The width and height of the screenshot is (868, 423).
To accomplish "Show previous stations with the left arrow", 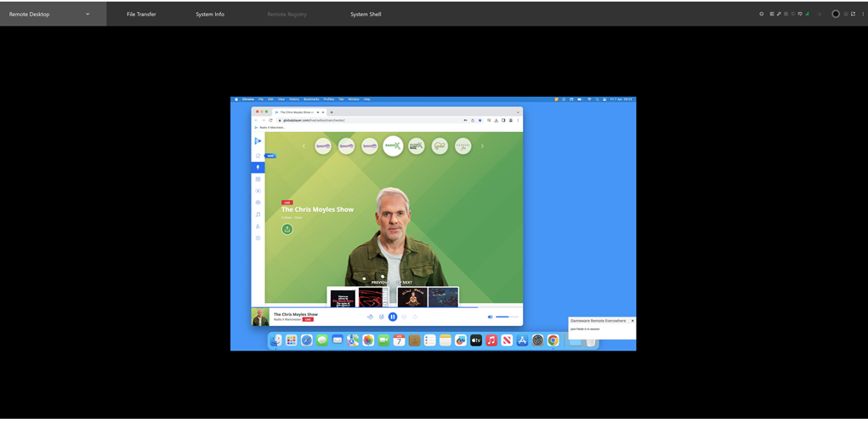I will [304, 146].
